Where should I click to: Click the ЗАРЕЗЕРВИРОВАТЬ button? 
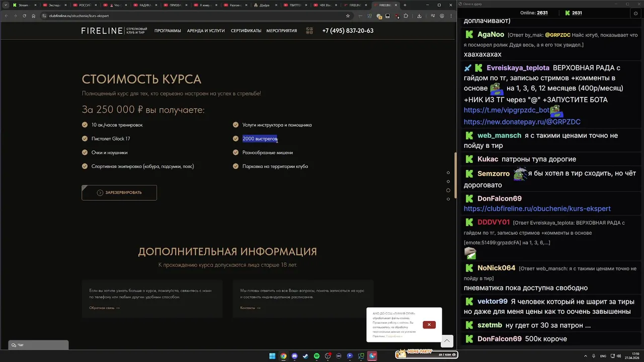click(119, 193)
